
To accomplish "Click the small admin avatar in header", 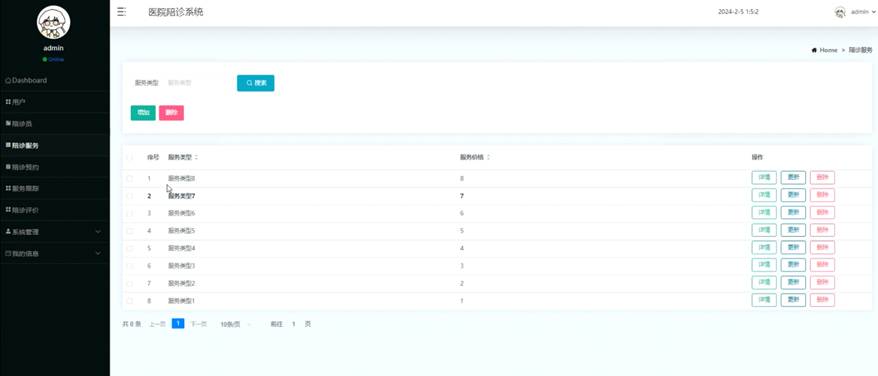I will point(840,12).
